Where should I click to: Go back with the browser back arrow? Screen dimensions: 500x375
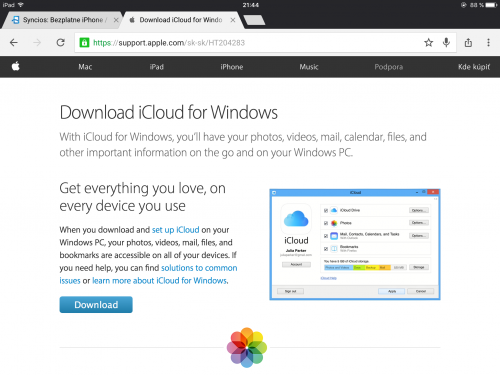point(14,42)
